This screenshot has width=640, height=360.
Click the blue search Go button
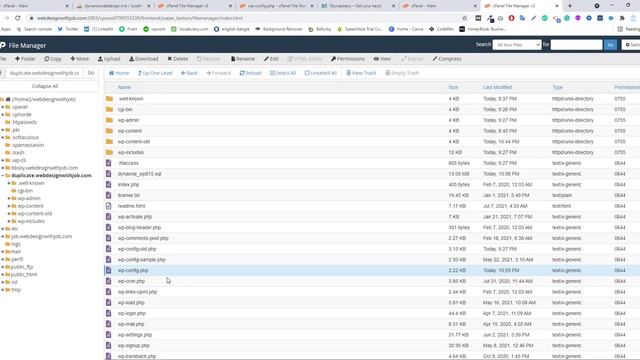pos(611,44)
